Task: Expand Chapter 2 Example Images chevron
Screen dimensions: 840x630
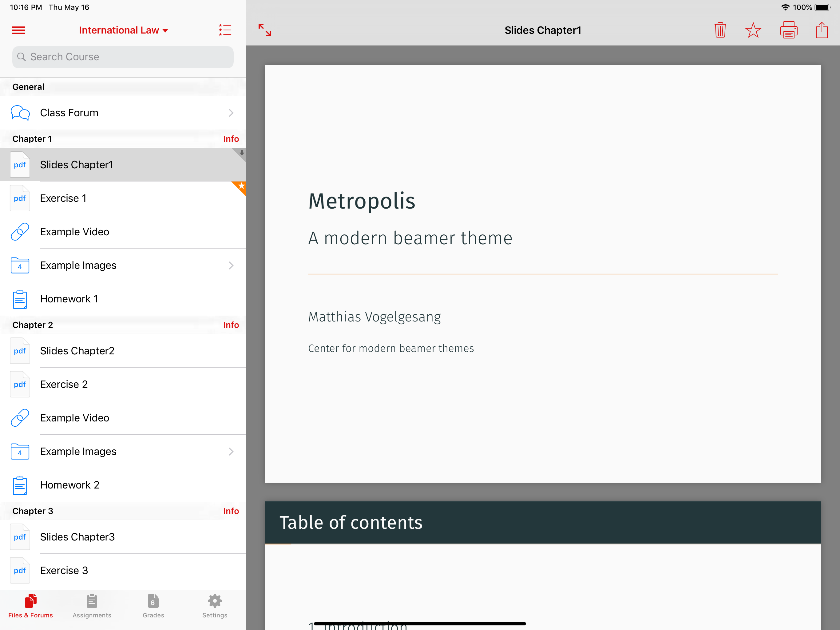Action: [231, 451]
